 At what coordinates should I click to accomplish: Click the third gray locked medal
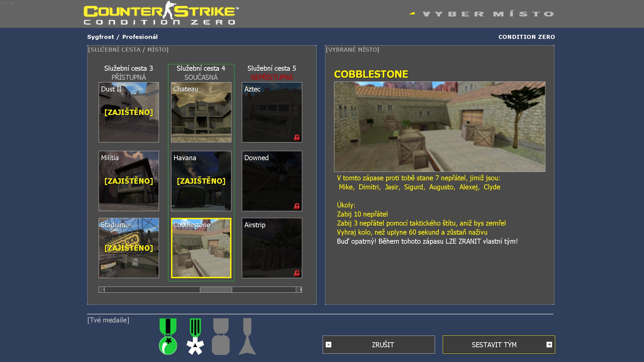click(x=221, y=337)
